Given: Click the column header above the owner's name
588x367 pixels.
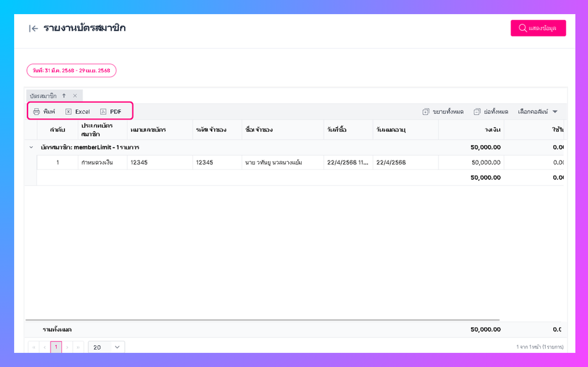Looking at the screenshot, I should click(282, 130).
